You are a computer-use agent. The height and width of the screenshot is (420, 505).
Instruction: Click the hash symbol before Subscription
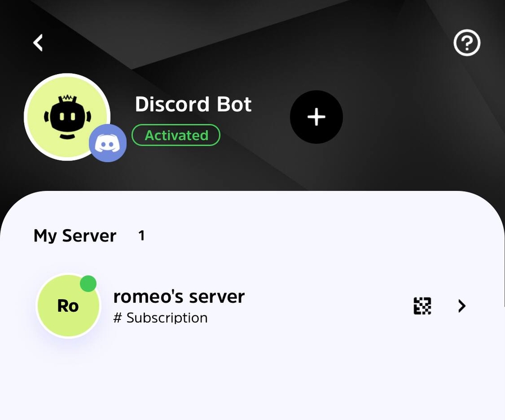tap(117, 318)
